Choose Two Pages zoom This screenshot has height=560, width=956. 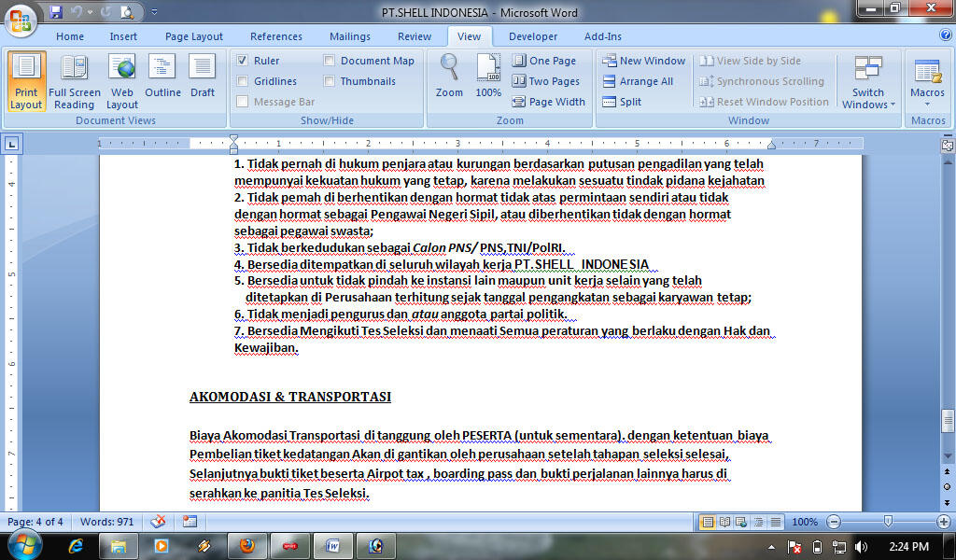(545, 81)
